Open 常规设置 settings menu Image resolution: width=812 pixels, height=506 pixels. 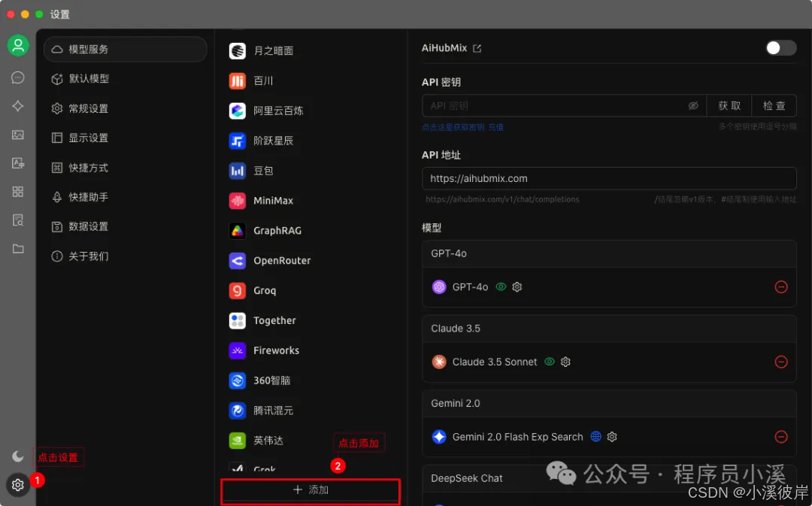pyautogui.click(x=126, y=108)
